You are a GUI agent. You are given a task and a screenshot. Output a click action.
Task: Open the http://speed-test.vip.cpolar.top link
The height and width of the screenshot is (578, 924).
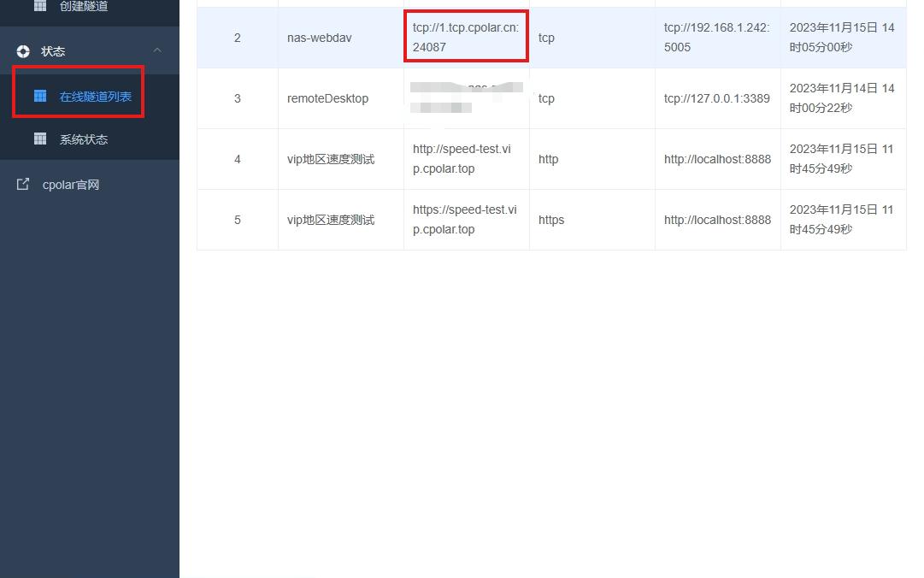(x=462, y=158)
